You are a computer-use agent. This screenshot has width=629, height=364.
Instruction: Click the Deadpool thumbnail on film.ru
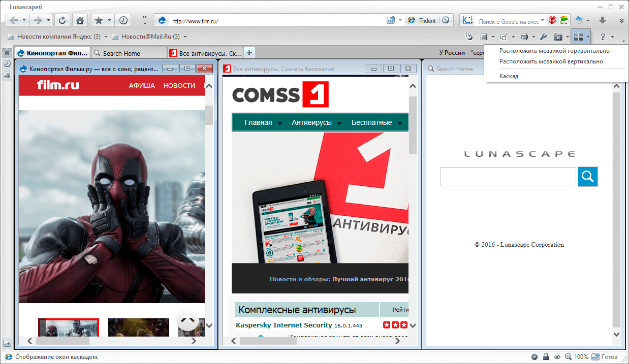[69, 327]
